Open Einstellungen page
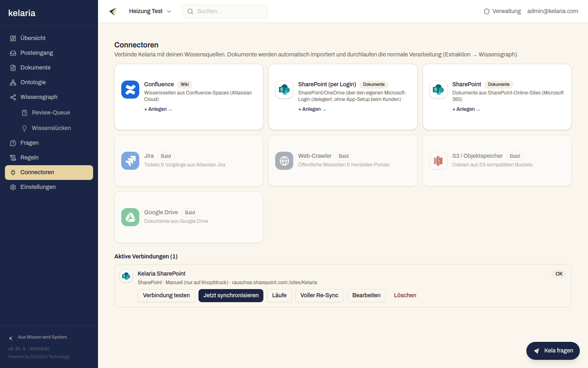 pyautogui.click(x=49, y=187)
